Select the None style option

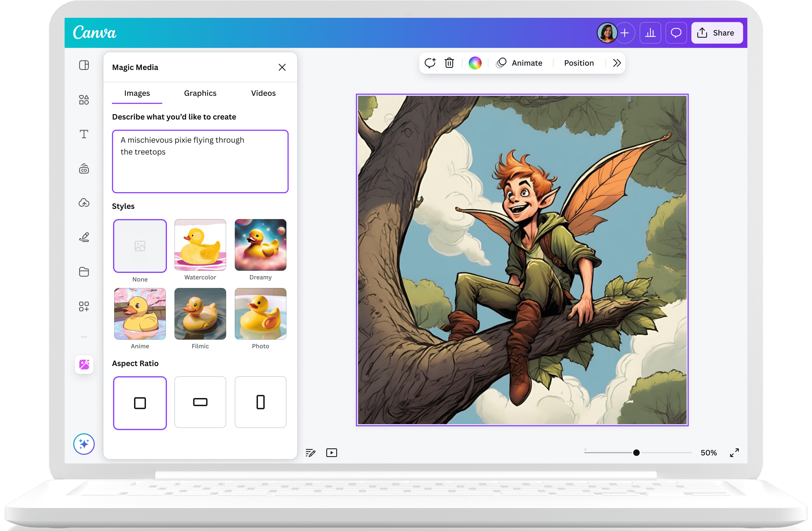pos(140,246)
